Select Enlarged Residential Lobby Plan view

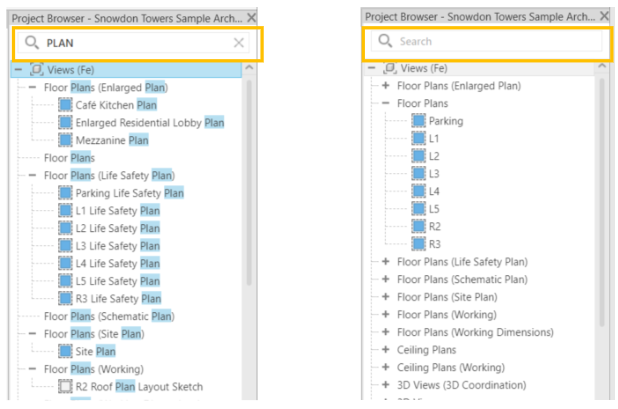(x=150, y=122)
